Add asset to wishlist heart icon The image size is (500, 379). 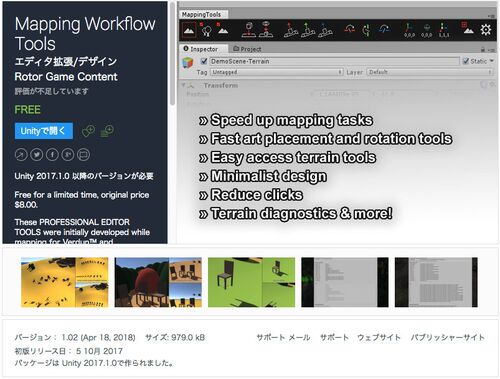tap(88, 131)
